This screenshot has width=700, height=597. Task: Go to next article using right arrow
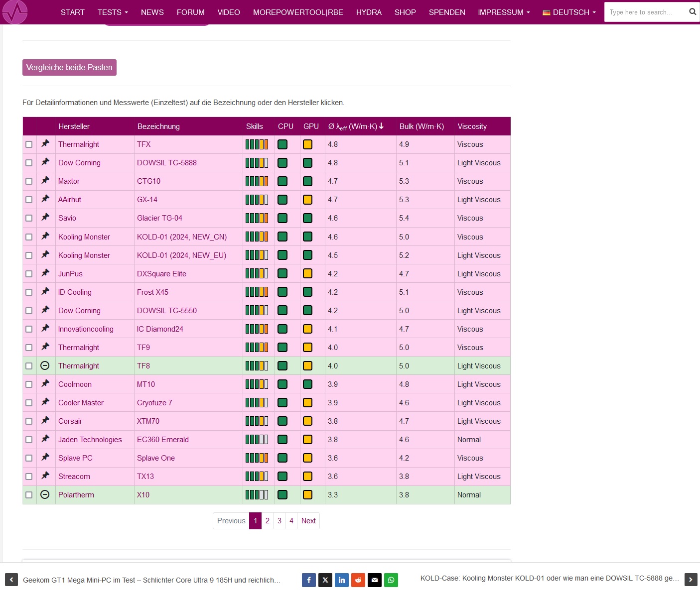coord(691,580)
